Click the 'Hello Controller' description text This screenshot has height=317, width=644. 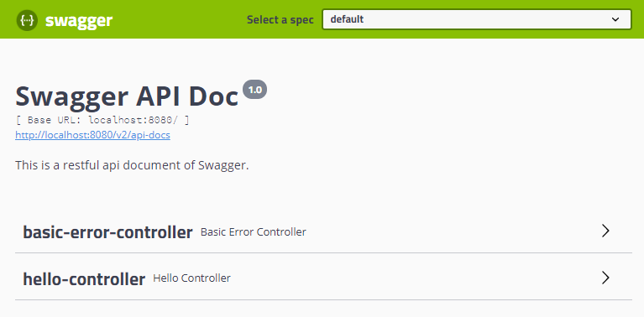[191, 278]
